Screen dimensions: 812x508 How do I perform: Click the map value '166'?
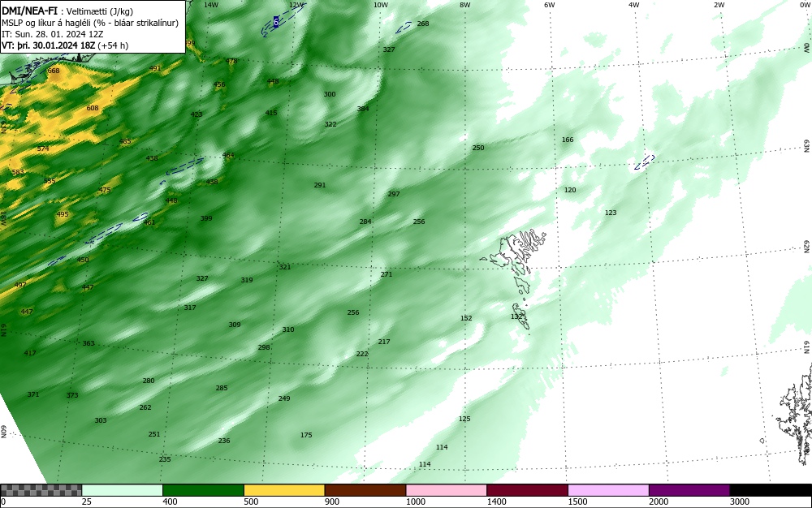pyautogui.click(x=568, y=140)
